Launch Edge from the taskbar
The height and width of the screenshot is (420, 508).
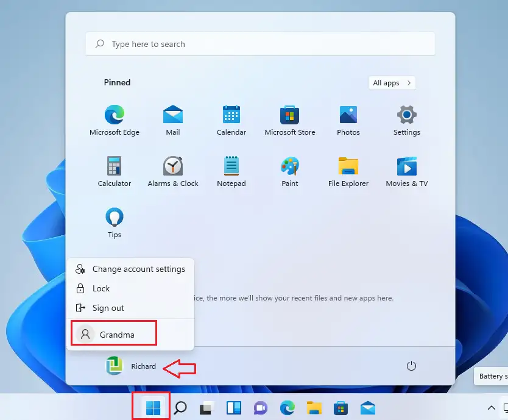[x=288, y=408]
